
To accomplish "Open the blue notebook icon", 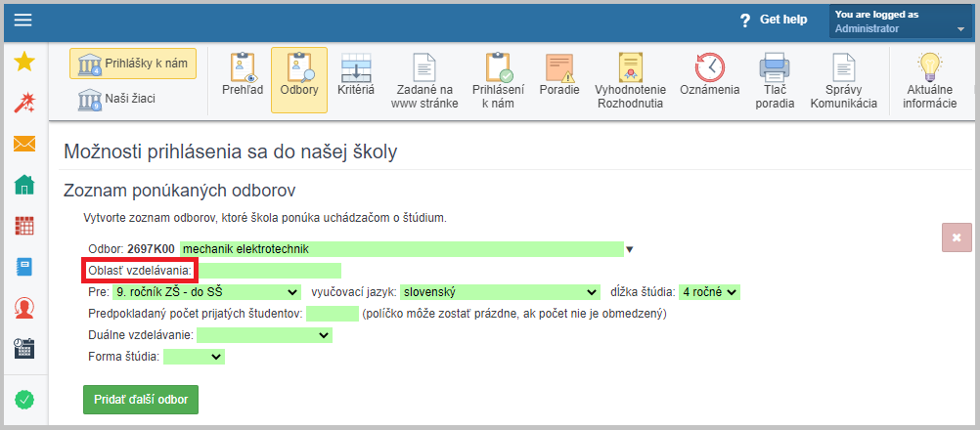I will 24,267.
